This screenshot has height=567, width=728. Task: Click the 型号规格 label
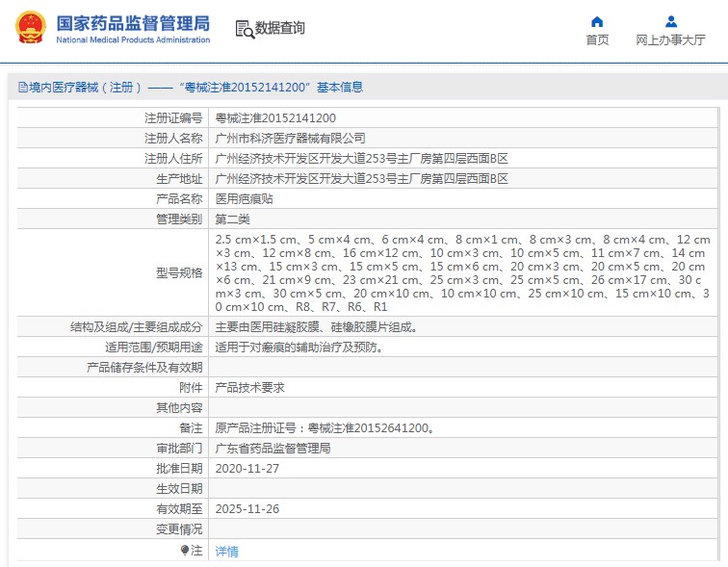coord(179,272)
